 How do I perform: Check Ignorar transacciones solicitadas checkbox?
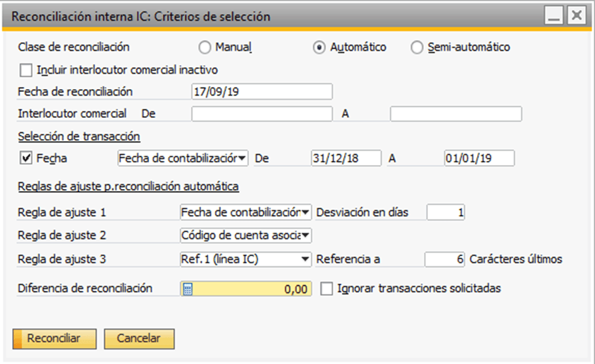pyautogui.click(x=327, y=289)
